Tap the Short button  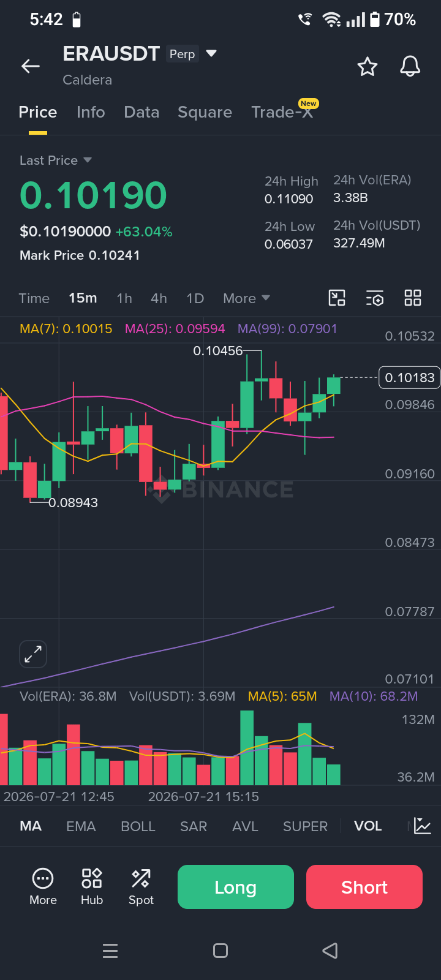pyautogui.click(x=364, y=887)
